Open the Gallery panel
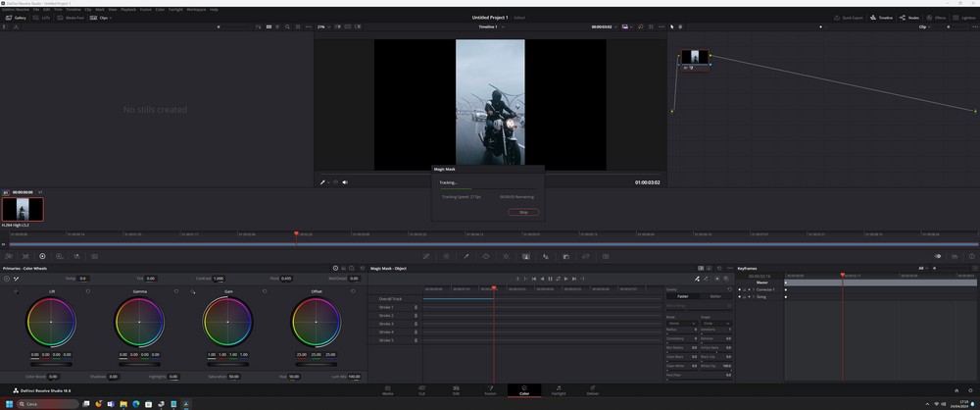Viewport: 980px width, 410px height. click(x=16, y=18)
